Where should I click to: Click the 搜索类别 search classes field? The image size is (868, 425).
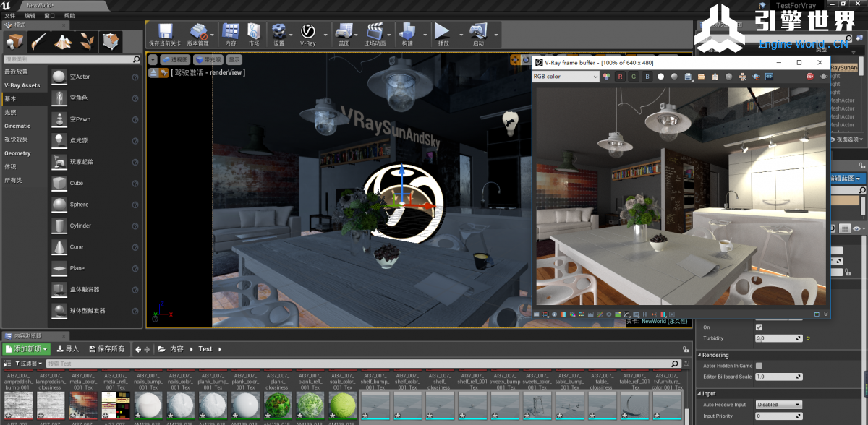coord(72,59)
